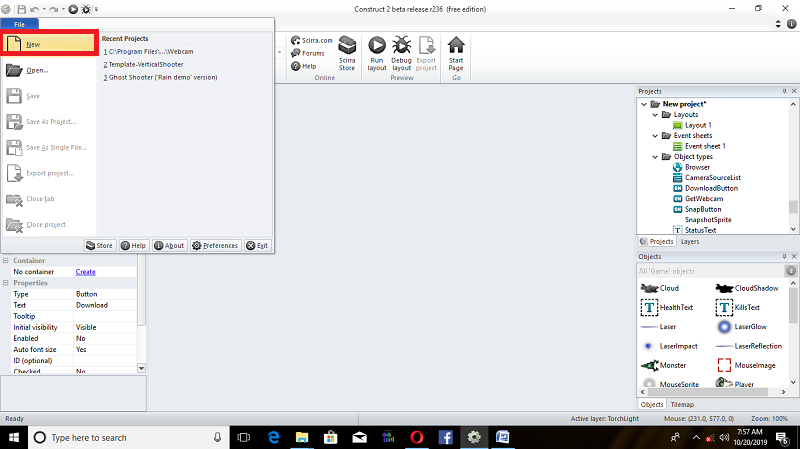Select the CloudShadow object

click(747, 288)
